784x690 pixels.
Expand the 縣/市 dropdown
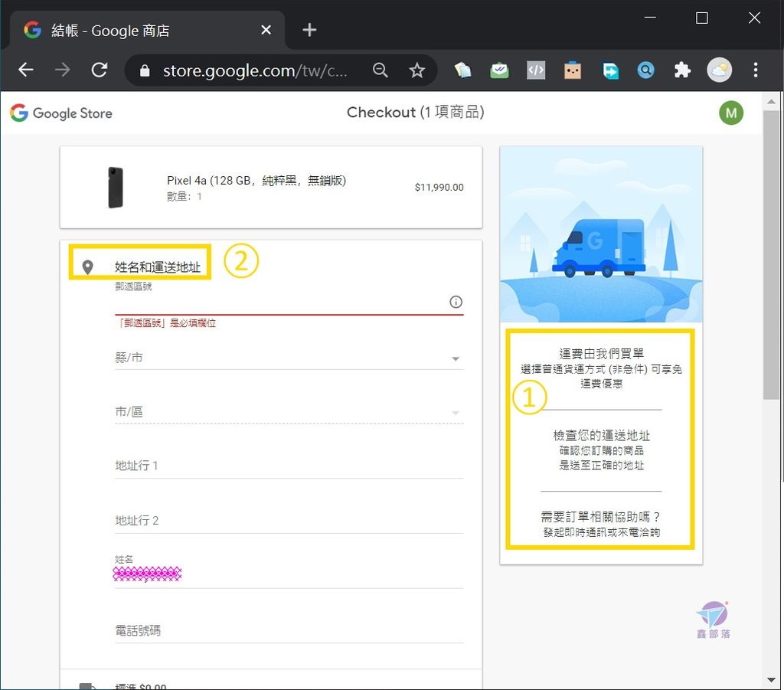click(x=289, y=358)
